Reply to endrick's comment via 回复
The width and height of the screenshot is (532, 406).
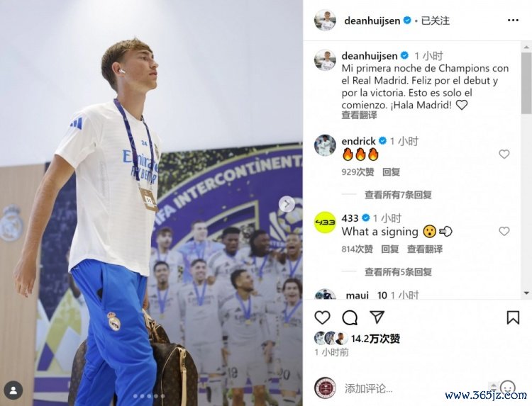pyautogui.click(x=391, y=172)
